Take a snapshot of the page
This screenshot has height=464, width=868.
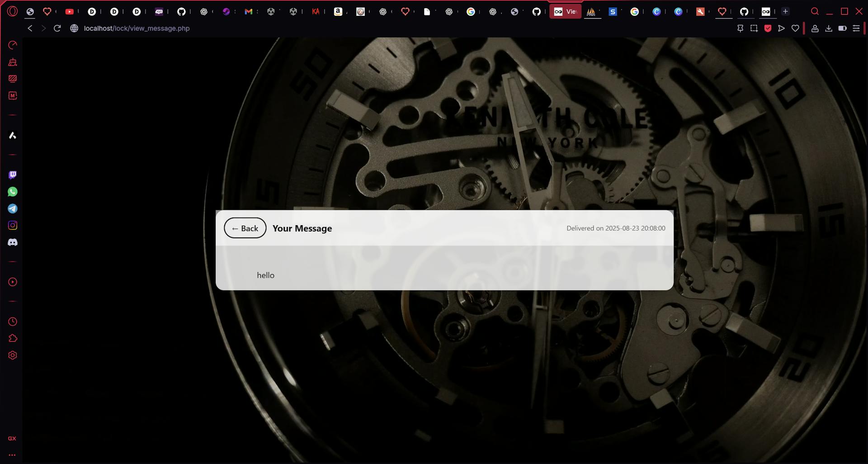tap(754, 28)
